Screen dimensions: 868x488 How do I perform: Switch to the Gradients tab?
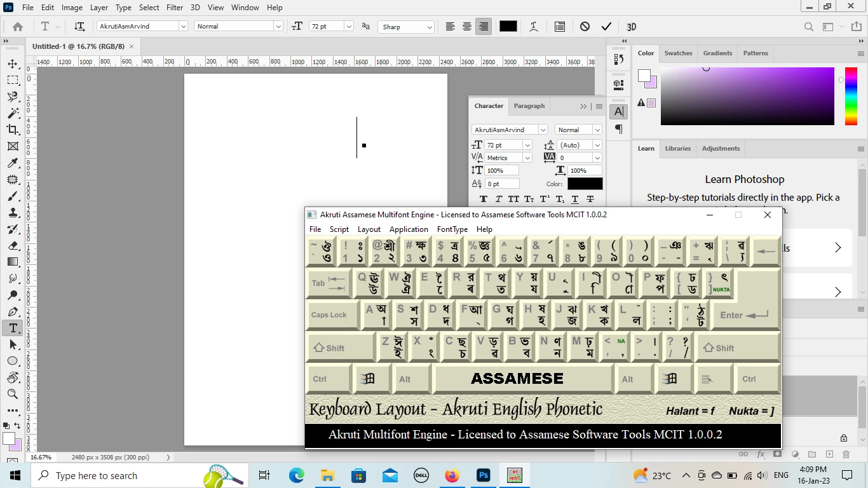(717, 53)
